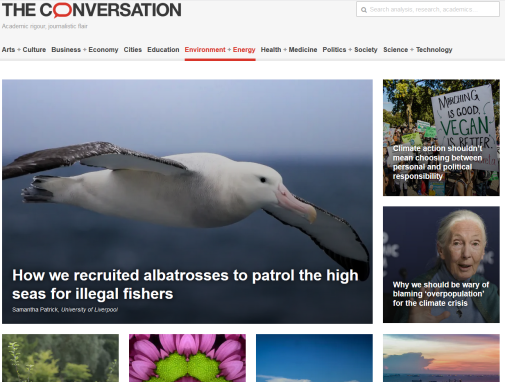The width and height of the screenshot is (505, 382).
Task: Open the Science + Technology section
Action: (x=418, y=50)
